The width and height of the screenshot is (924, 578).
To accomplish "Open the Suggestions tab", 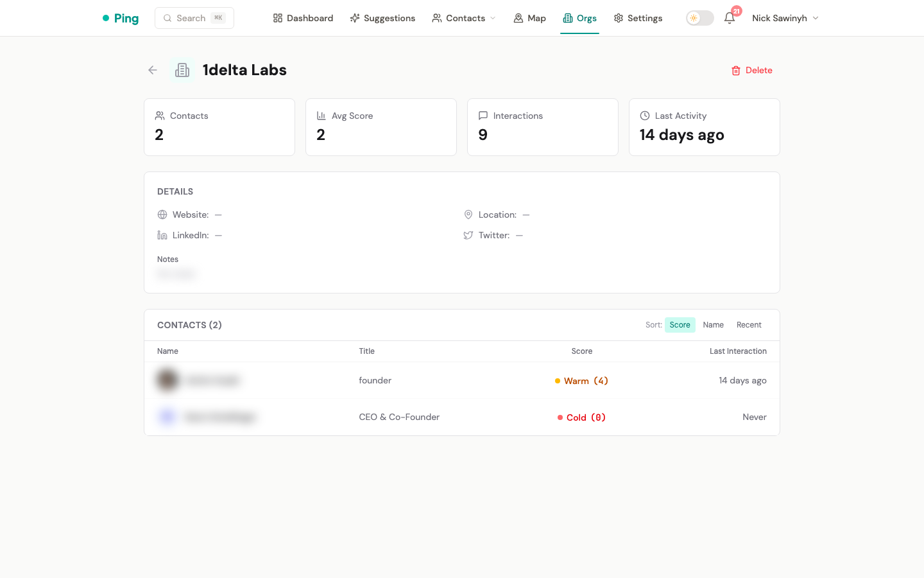I will [382, 18].
